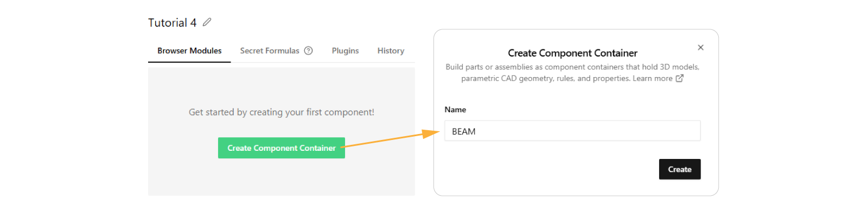Close the Create Component Container dialog
The width and height of the screenshot is (868, 217).
click(x=700, y=48)
